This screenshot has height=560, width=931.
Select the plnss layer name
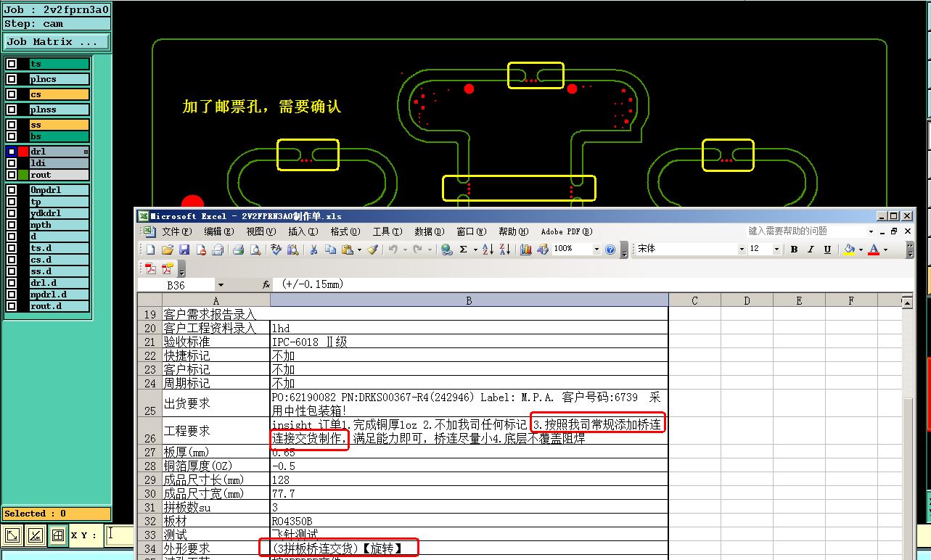58,110
